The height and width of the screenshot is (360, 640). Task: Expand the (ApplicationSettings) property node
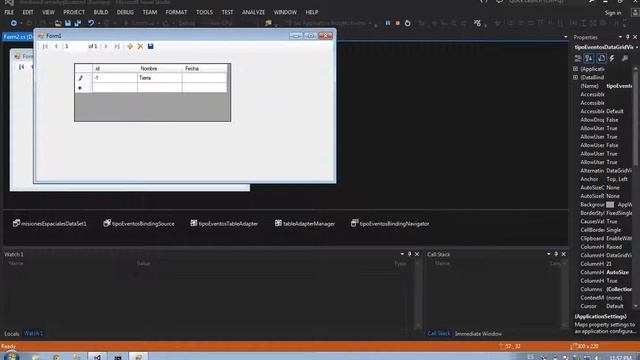(576, 69)
